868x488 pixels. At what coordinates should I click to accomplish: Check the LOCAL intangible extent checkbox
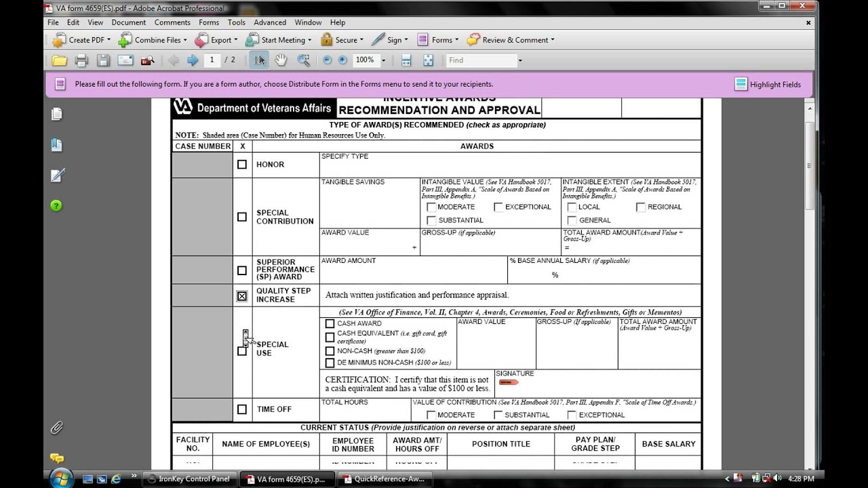[572, 207]
